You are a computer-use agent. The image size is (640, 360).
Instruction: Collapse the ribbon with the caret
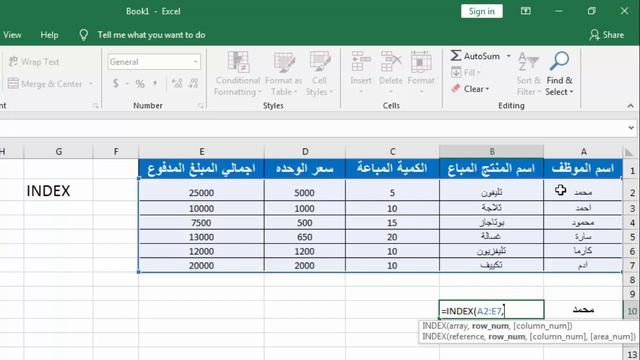click(631, 106)
